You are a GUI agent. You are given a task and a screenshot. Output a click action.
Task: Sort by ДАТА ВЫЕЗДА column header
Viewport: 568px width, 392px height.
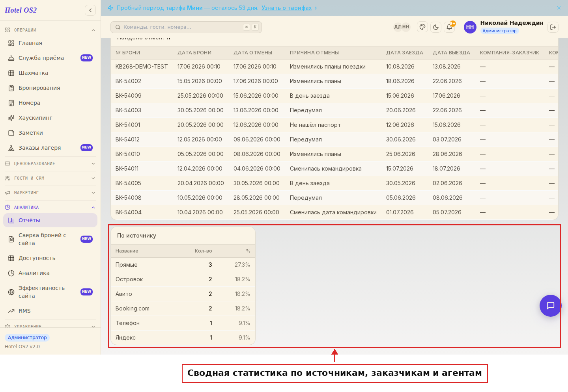(451, 53)
